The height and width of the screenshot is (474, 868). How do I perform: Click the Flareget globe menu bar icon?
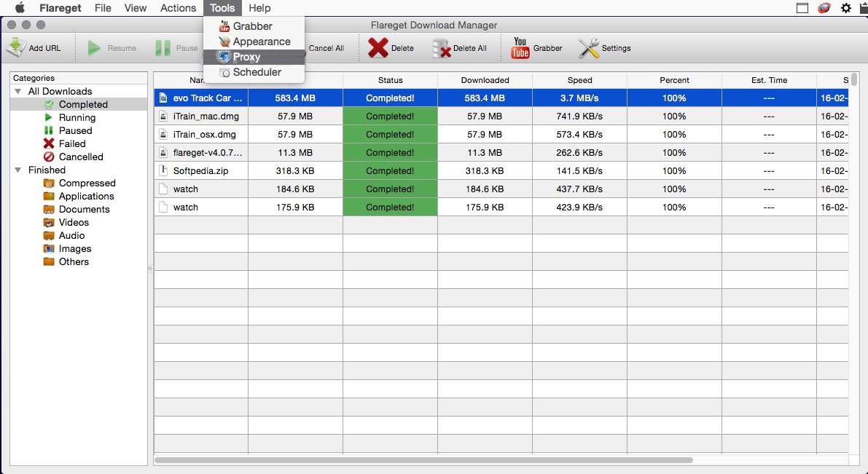tap(824, 8)
